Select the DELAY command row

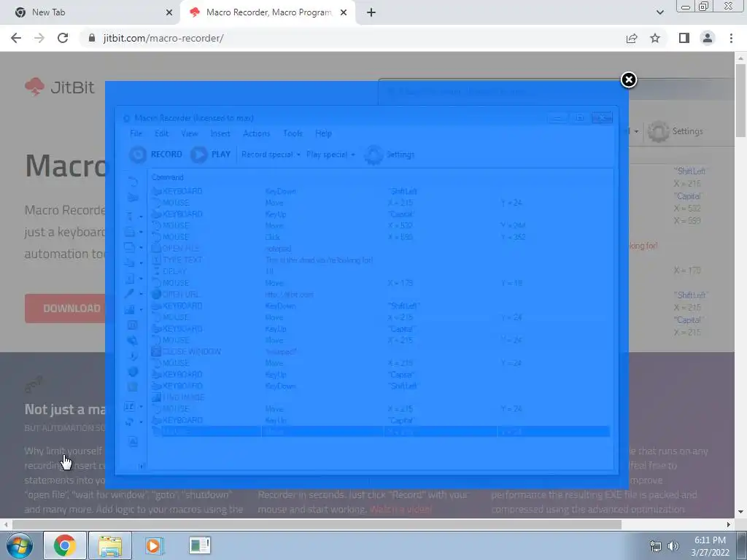point(379,271)
